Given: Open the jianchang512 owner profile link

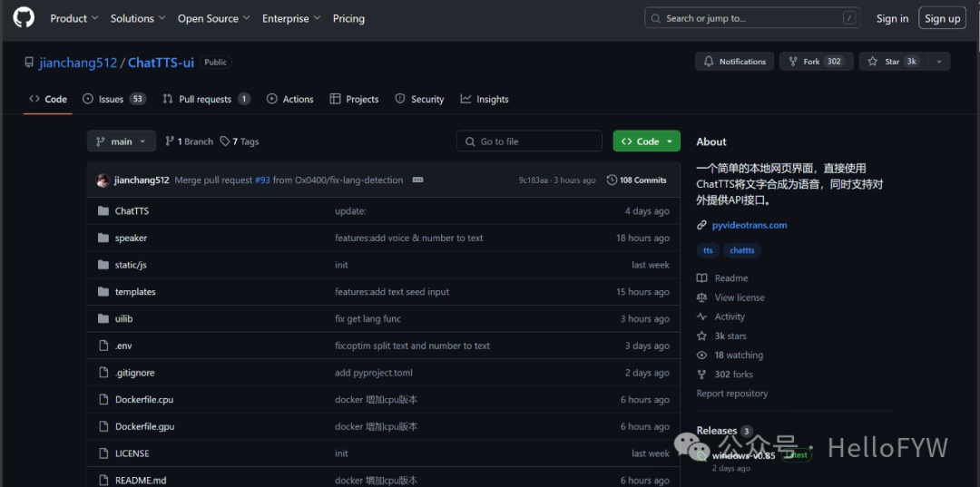Looking at the screenshot, I should pyautogui.click(x=78, y=63).
